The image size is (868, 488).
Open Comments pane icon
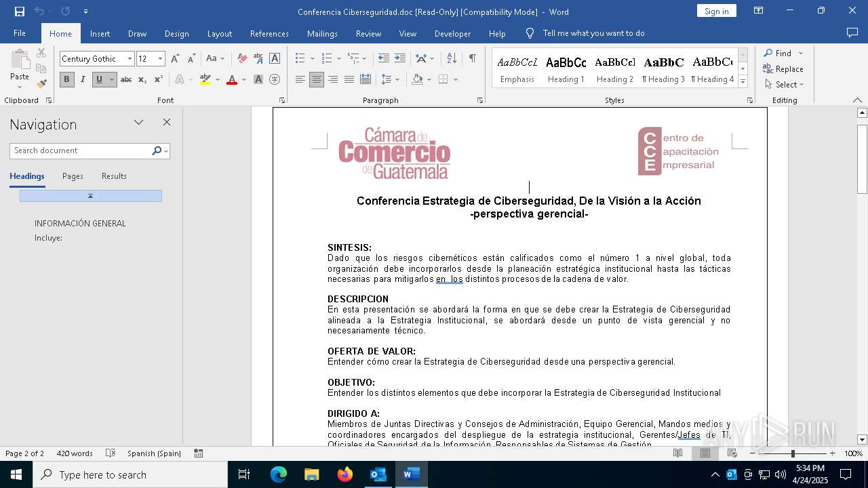pyautogui.click(x=852, y=33)
